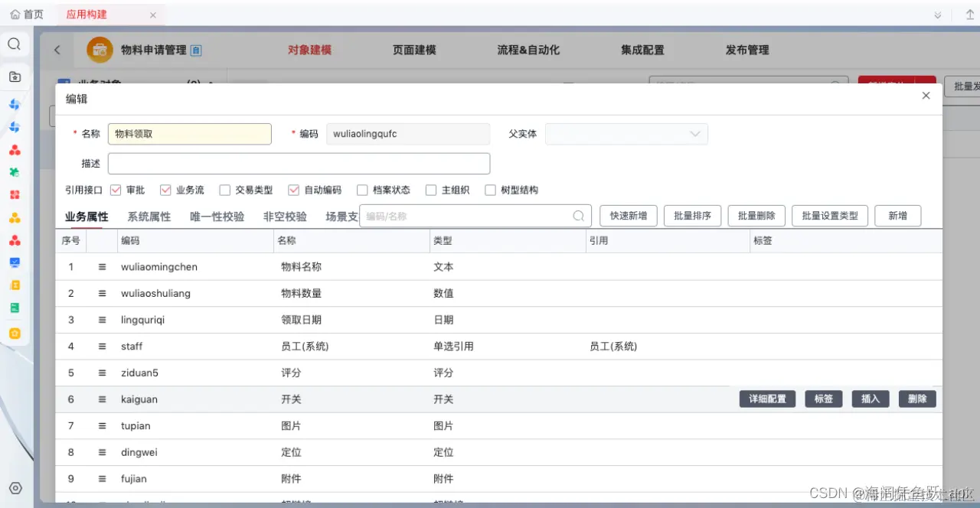The height and width of the screenshot is (508, 980).
Task: Switch to the 首页 tab
Action: (27, 15)
